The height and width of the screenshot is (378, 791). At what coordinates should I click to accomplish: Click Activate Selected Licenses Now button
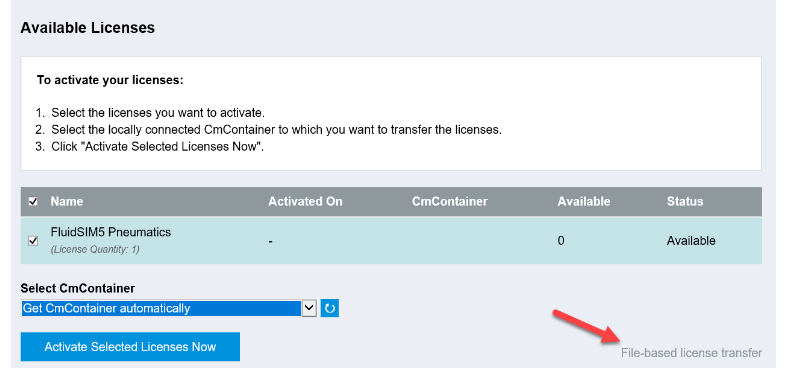pos(130,347)
